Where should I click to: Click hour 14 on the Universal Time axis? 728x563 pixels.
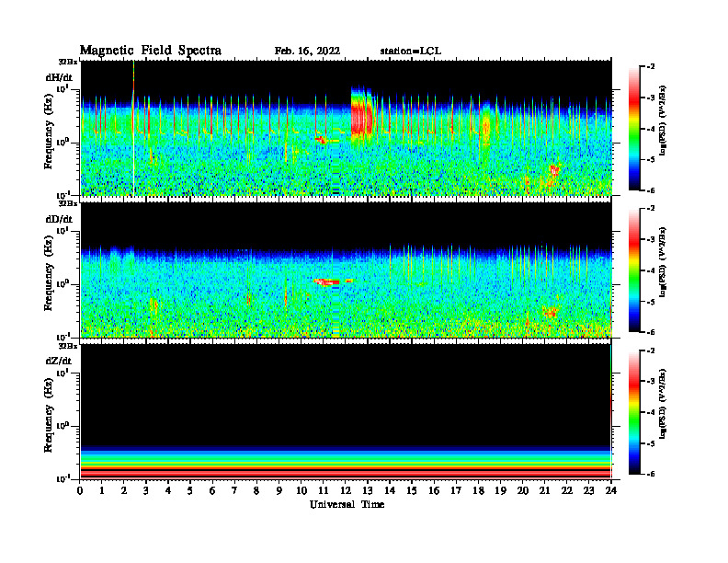coord(390,490)
